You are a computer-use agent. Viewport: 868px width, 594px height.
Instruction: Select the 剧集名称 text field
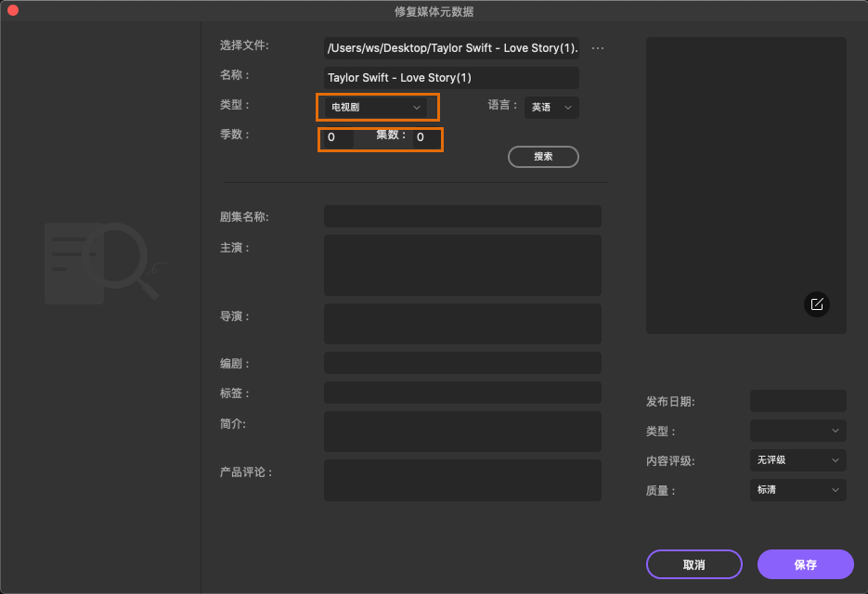pyautogui.click(x=462, y=215)
